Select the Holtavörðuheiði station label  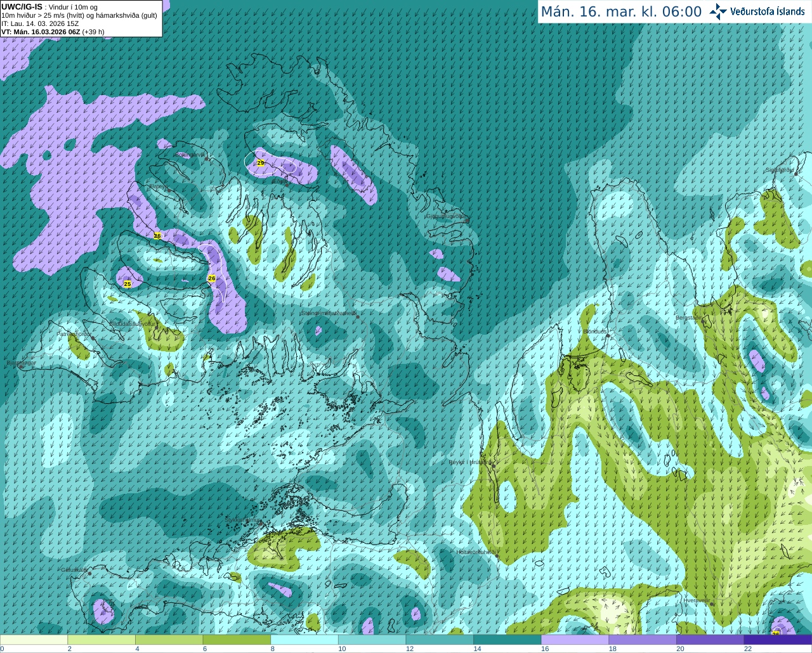tap(476, 552)
